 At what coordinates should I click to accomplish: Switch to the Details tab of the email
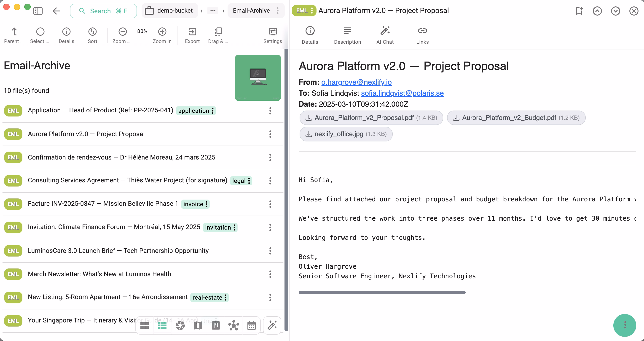(x=310, y=35)
